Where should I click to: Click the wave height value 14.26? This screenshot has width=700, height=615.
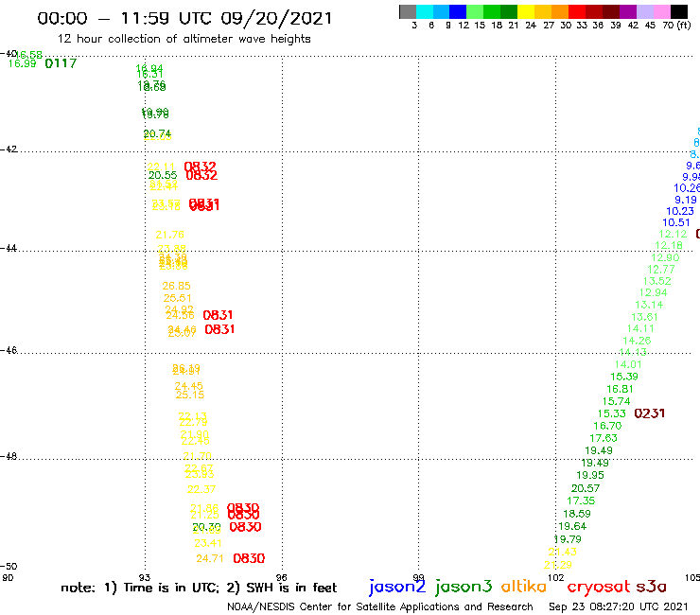[x=637, y=341]
